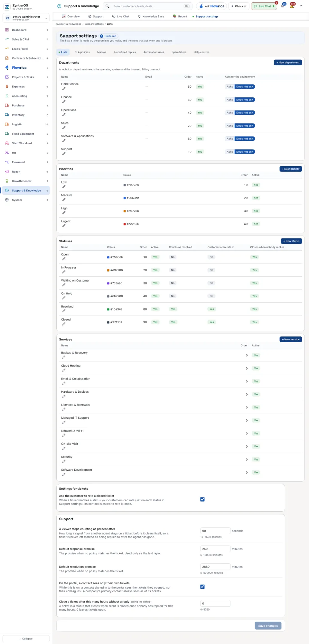Open the System gear icon
Screen dimensions: 309x644
click(x=7, y=200)
